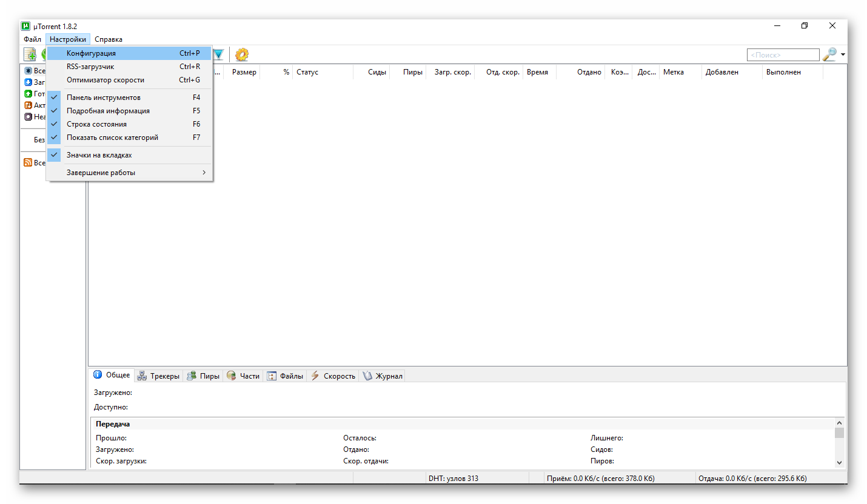This screenshot has height=504, width=867.
Task: Sort by the Выполнен column header
Action: click(792, 72)
